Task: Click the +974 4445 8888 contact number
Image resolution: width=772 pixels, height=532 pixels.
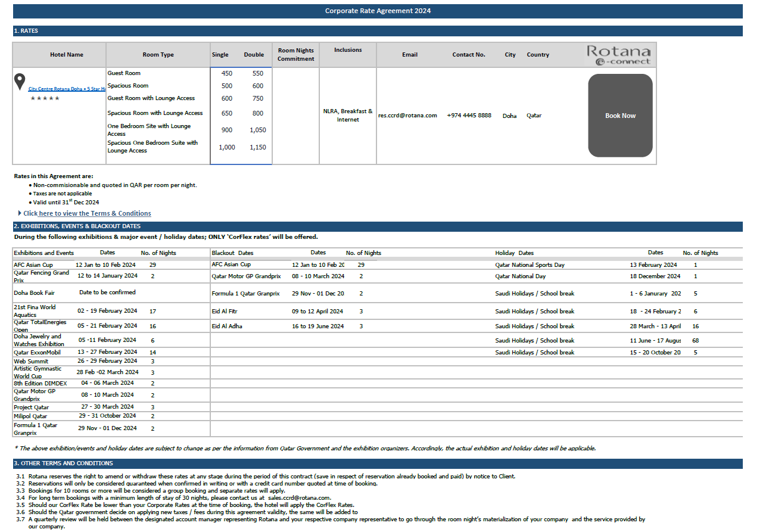Action: click(x=469, y=116)
